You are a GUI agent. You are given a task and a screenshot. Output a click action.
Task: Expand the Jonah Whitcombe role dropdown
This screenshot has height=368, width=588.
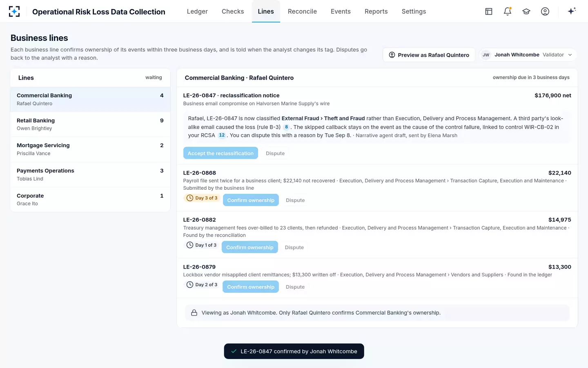[x=528, y=55]
